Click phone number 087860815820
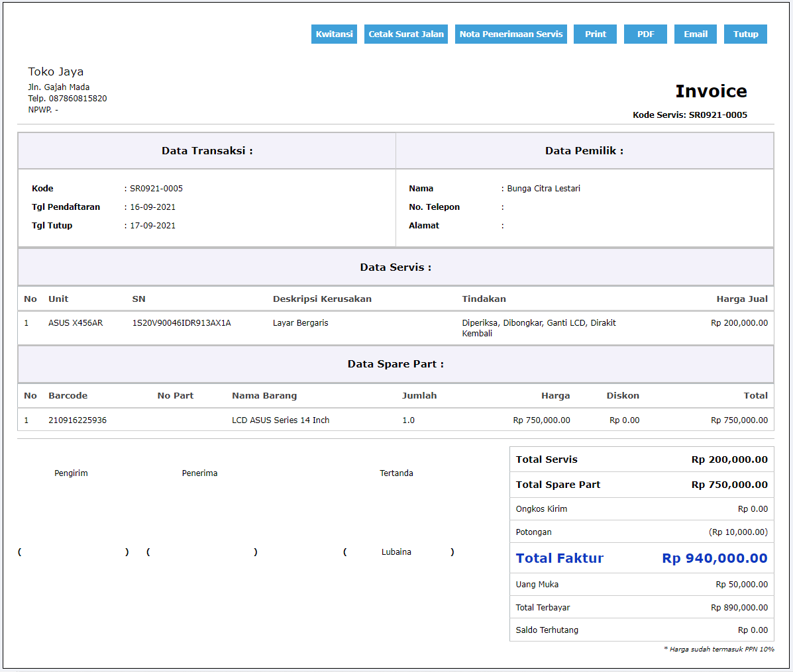The width and height of the screenshot is (793, 672). (x=78, y=99)
